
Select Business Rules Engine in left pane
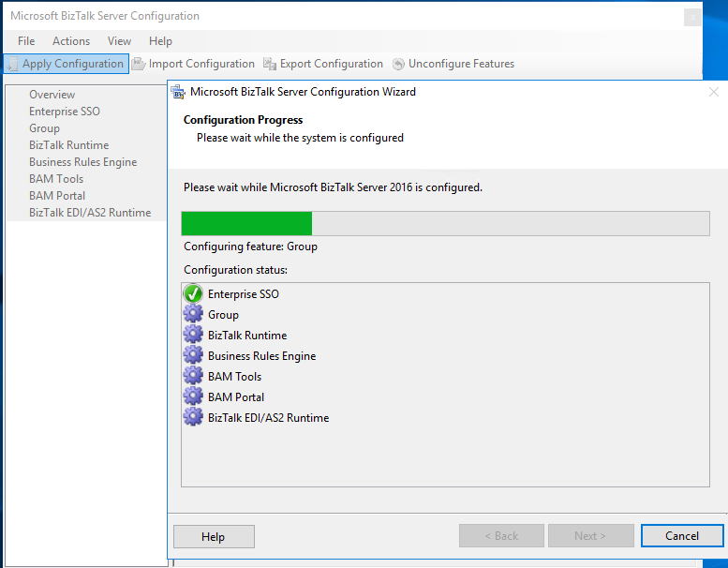83,162
